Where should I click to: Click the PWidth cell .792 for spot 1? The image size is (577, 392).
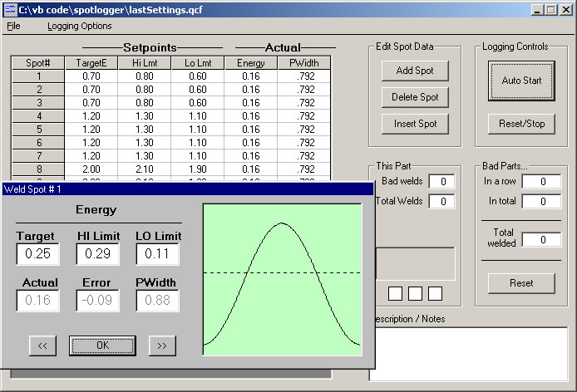304,76
